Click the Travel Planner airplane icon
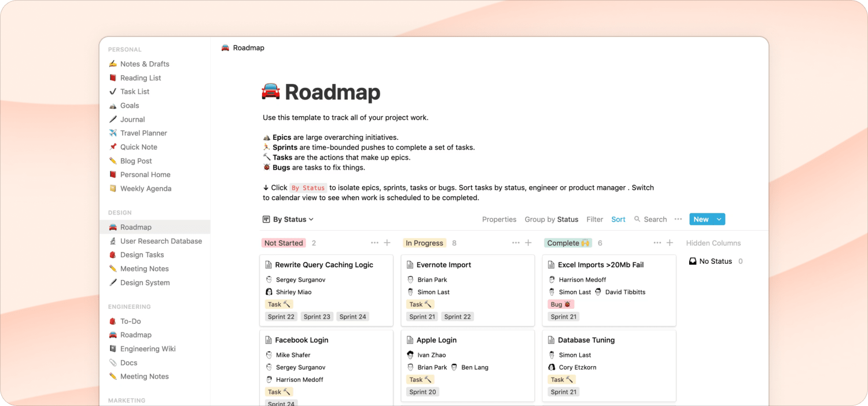Viewport: 868px width, 406px height. click(x=113, y=133)
